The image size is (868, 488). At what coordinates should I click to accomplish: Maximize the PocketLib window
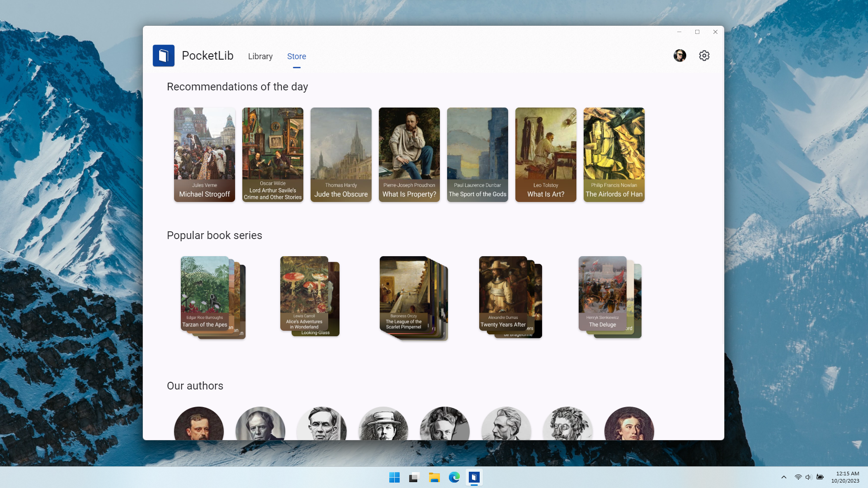coord(697,32)
